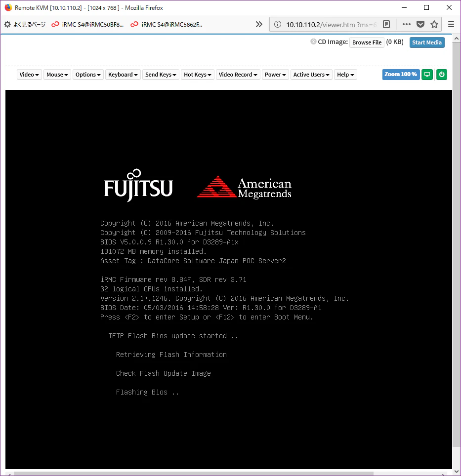The image size is (461, 476).
Task: Expand the Video Record menu
Action: (x=238, y=75)
